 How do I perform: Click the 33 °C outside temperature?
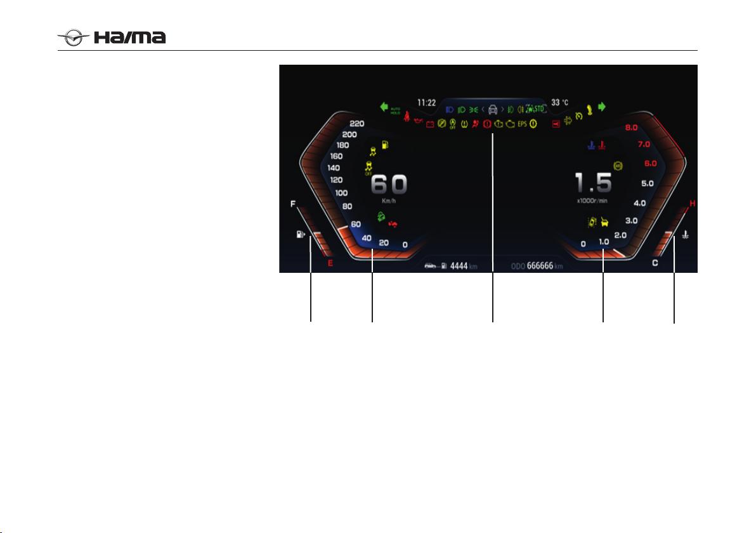560,103
